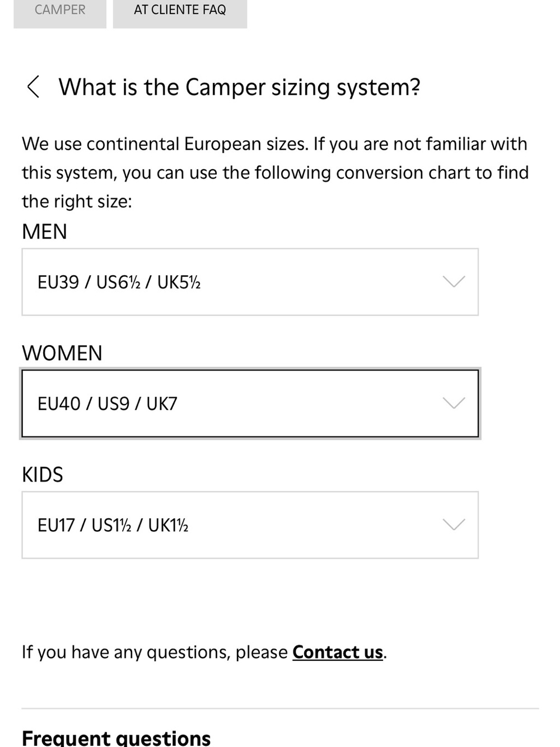
Task: Select the EU39 / US6½ / UK5½ value
Action: coord(119,282)
